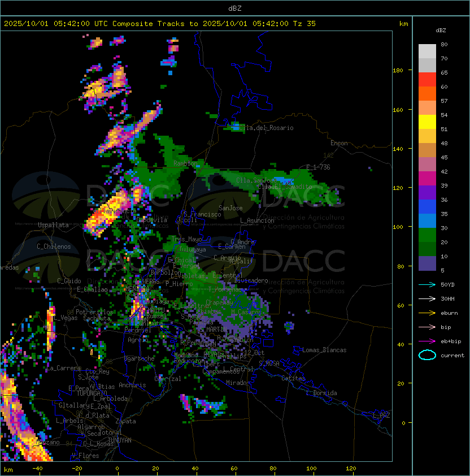
Task: Click the 'Perdriel' map label
Action: point(138,330)
